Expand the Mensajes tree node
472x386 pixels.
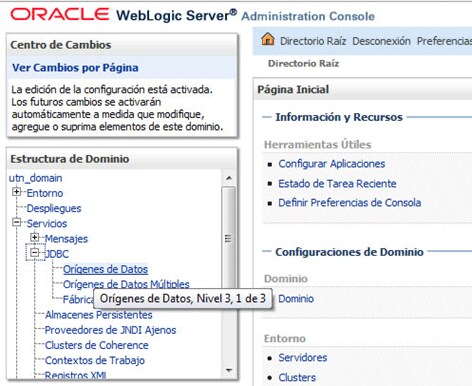click(x=34, y=237)
